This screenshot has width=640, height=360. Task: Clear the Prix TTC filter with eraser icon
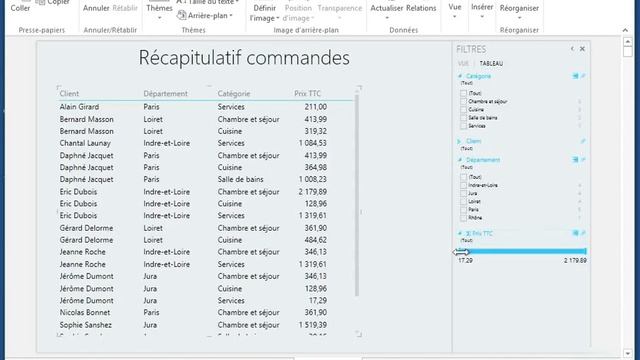pyautogui.click(x=583, y=233)
